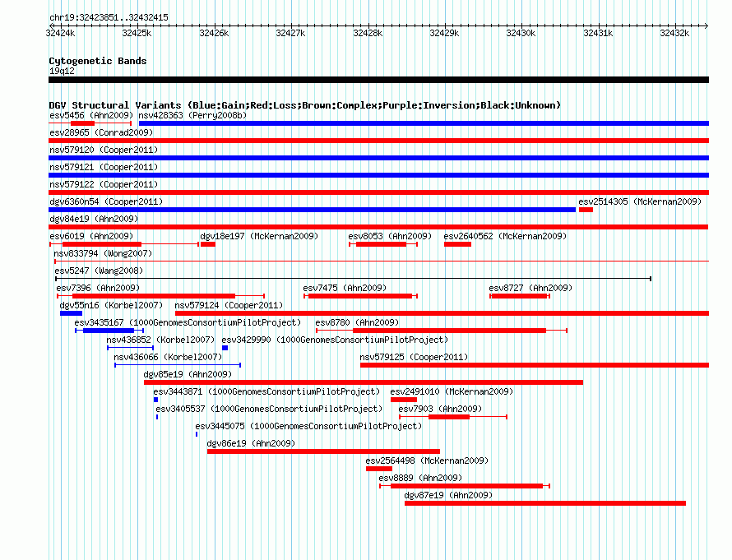This screenshot has height=560, width=732.
Task: Click the 32432k ruler tick label
Action: point(674,33)
